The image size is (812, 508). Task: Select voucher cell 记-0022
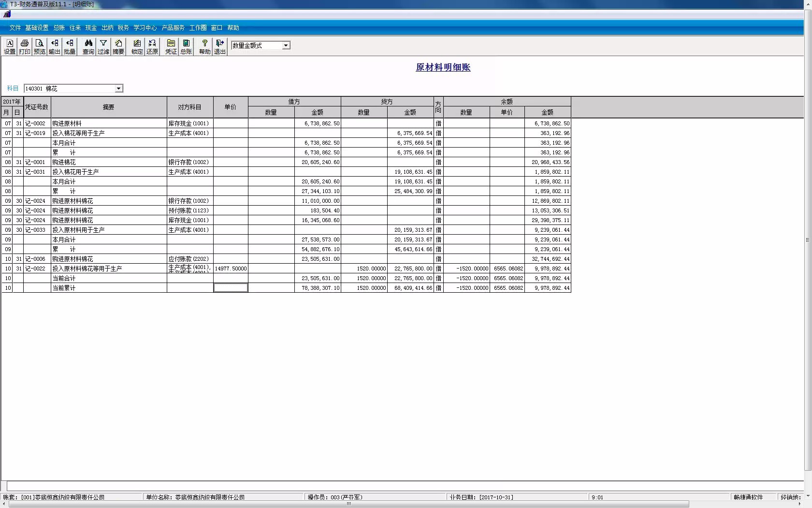[37, 269]
